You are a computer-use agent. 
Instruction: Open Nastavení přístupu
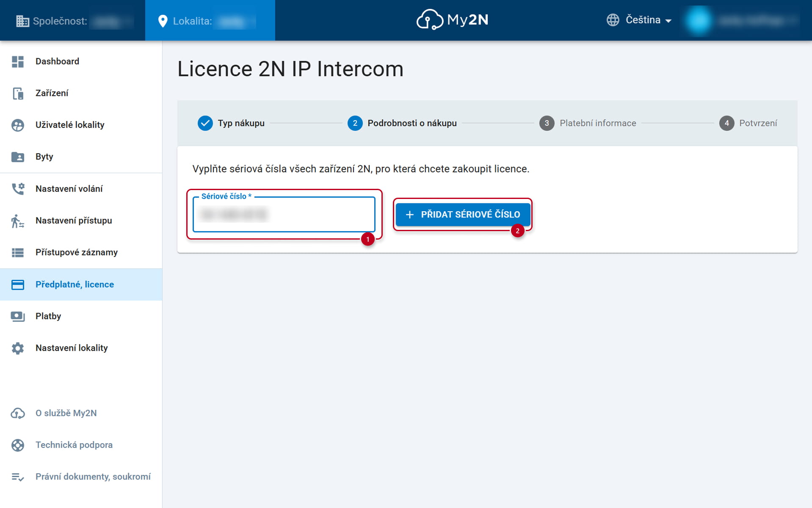pyautogui.click(x=81, y=221)
